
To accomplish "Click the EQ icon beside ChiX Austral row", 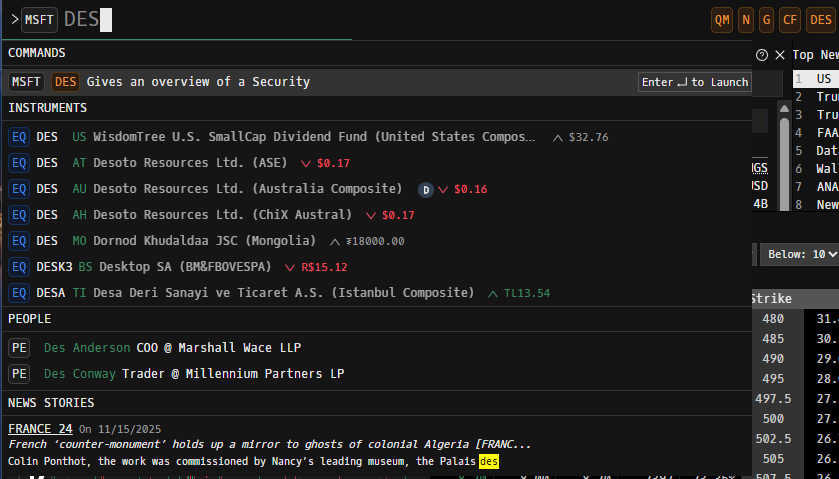I will pyautogui.click(x=19, y=215).
